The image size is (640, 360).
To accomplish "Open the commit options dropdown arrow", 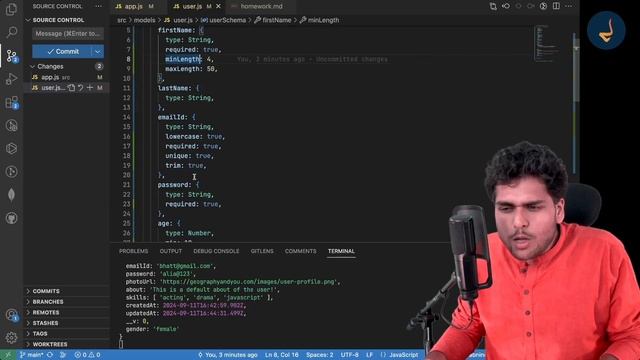I will tap(98, 51).
